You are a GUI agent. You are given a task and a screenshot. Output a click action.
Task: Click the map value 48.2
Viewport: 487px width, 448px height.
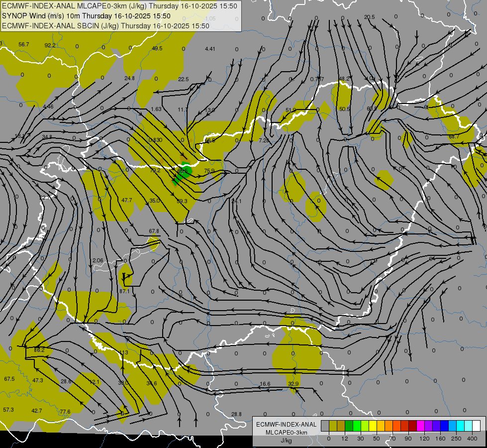344,79
